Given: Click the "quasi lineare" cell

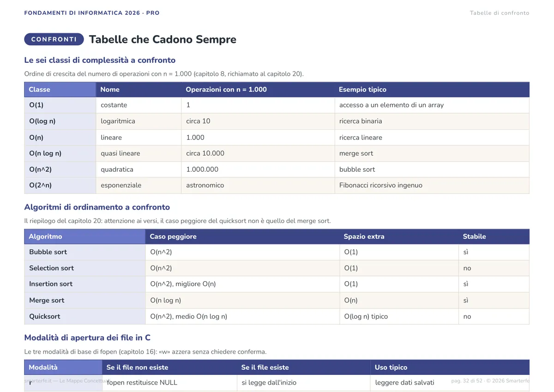Looking at the screenshot, I should [138, 153].
